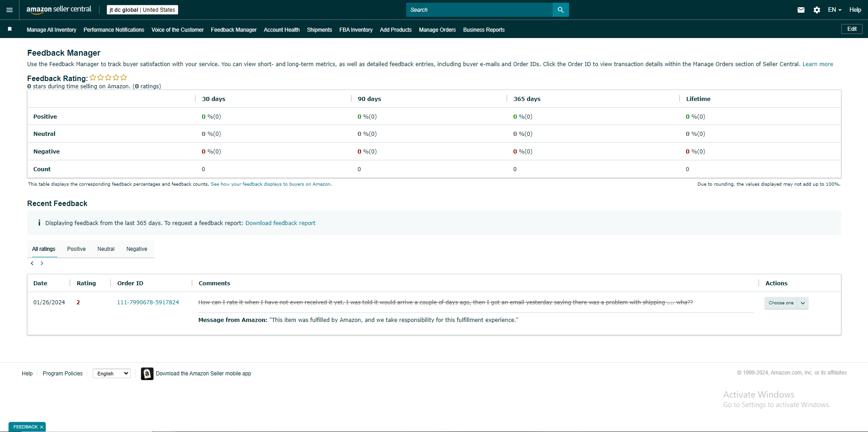Click the Positive row label

click(45, 117)
